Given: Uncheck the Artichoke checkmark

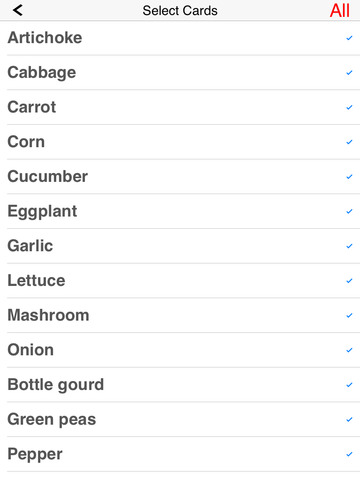Looking at the screenshot, I should (x=349, y=38).
